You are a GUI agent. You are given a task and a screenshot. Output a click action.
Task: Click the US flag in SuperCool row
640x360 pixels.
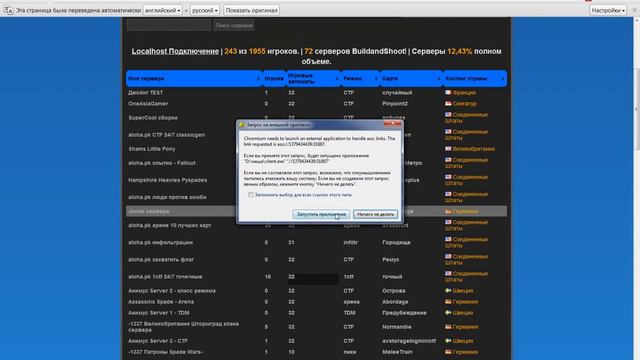[448, 115]
